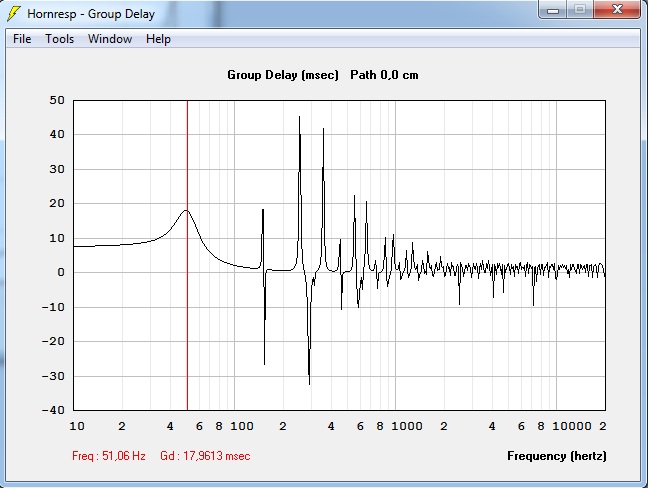Image resolution: width=648 pixels, height=488 pixels.
Task: Click the 50 value on vertical axis
Action: coord(57,100)
